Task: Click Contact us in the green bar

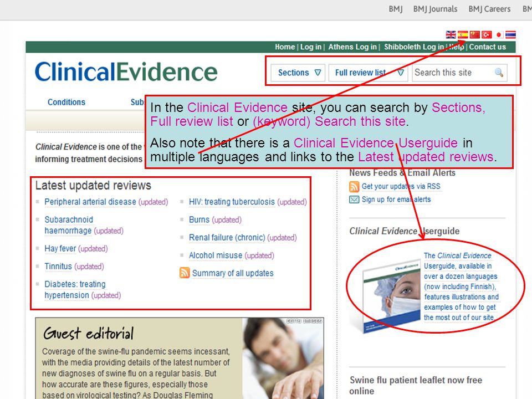Action: (487, 47)
